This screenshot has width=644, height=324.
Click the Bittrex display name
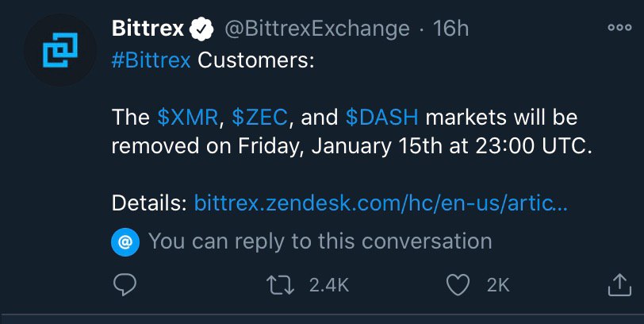pos(148,29)
